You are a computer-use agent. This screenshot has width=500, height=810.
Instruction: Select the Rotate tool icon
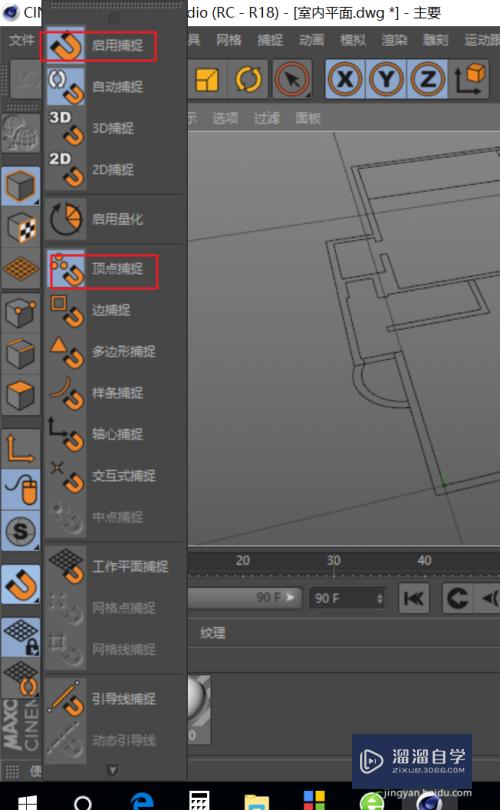pos(248,80)
